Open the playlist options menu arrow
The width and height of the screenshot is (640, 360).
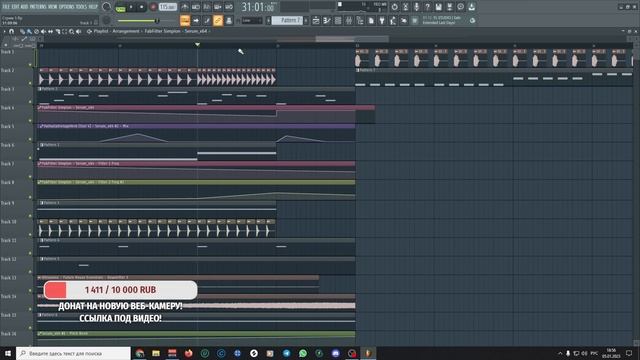4,31
